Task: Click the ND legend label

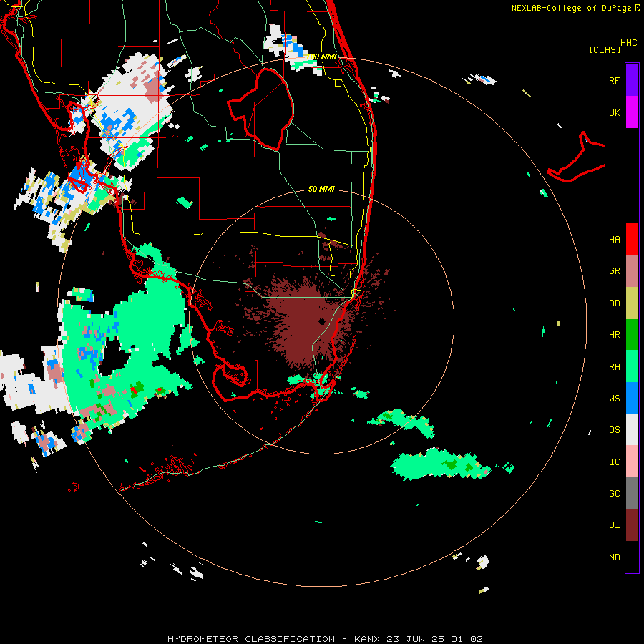Action: 614,557
